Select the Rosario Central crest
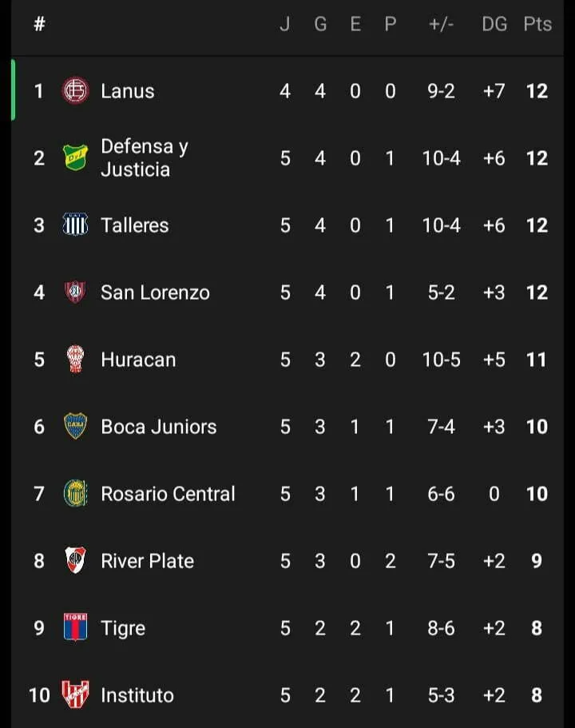This screenshot has height=728, width=575. coord(75,494)
